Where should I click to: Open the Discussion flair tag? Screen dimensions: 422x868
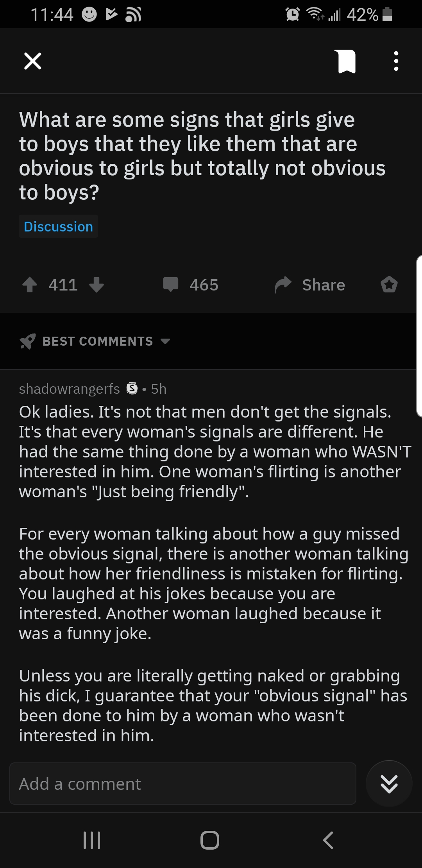(59, 226)
